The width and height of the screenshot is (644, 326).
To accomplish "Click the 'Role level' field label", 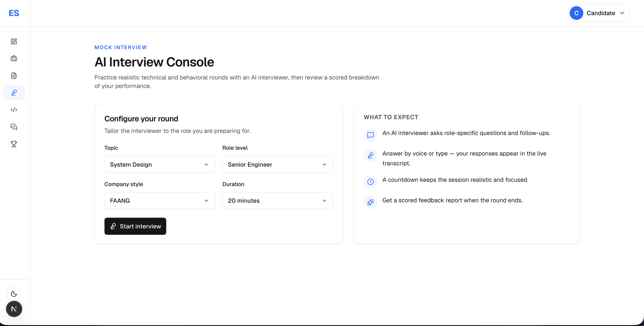I will pos(235,148).
